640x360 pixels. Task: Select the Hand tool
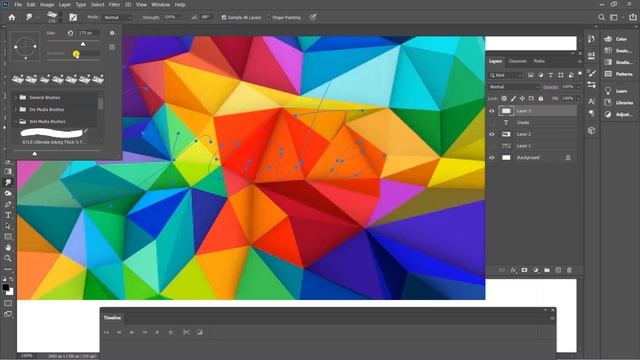coord(8,247)
